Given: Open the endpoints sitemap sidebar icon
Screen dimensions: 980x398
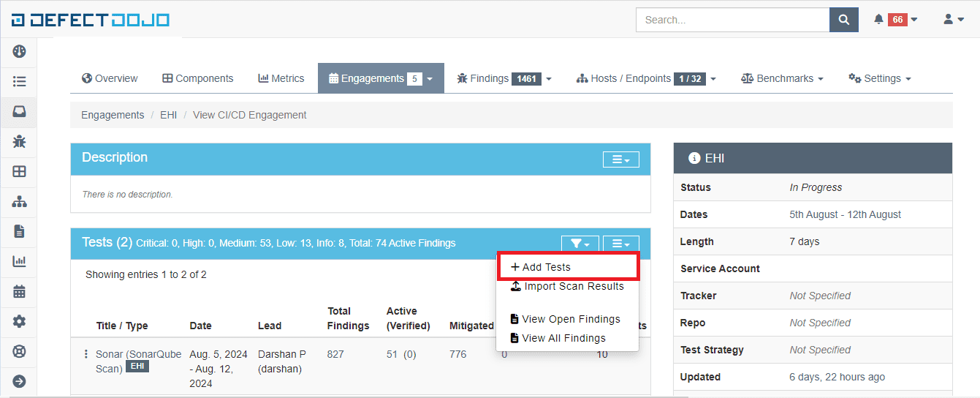Looking at the screenshot, I should pos(19,201).
